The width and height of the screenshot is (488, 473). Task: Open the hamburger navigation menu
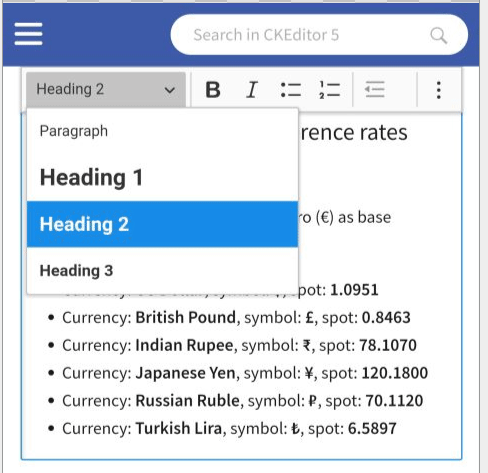pyautogui.click(x=28, y=34)
